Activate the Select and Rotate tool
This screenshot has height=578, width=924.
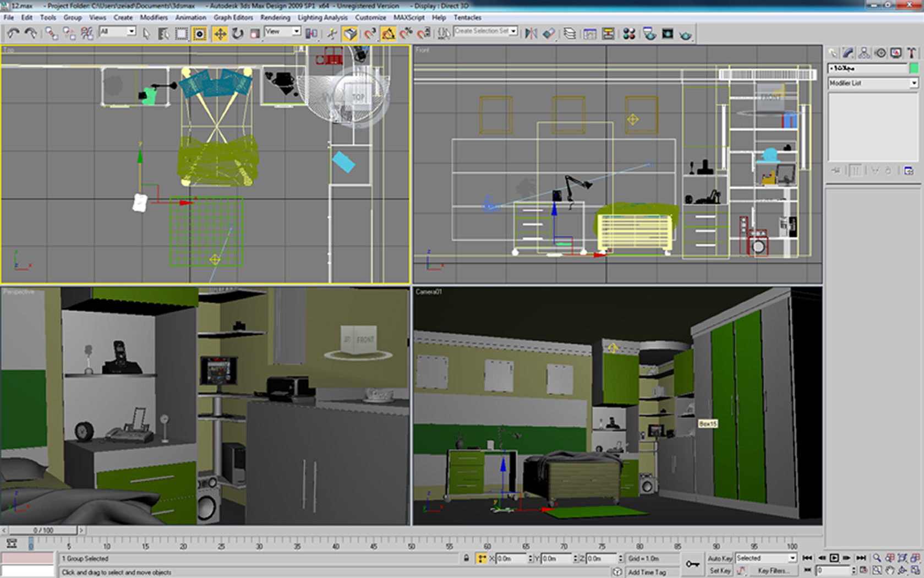pos(238,34)
